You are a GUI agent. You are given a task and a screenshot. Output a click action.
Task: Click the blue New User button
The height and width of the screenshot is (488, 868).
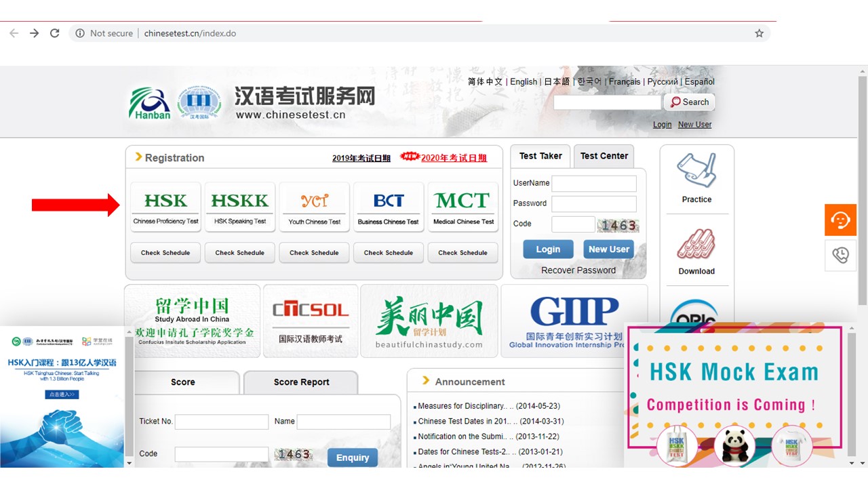point(609,249)
